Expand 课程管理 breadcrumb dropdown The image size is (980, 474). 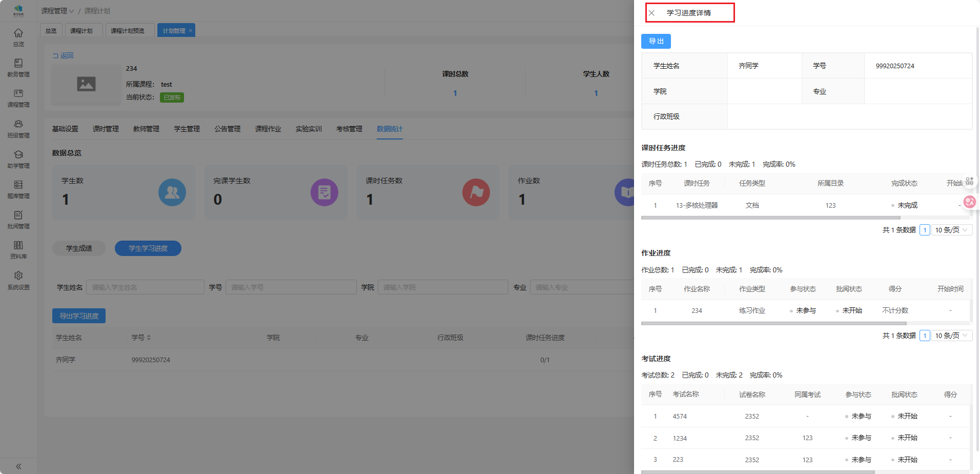(57, 11)
